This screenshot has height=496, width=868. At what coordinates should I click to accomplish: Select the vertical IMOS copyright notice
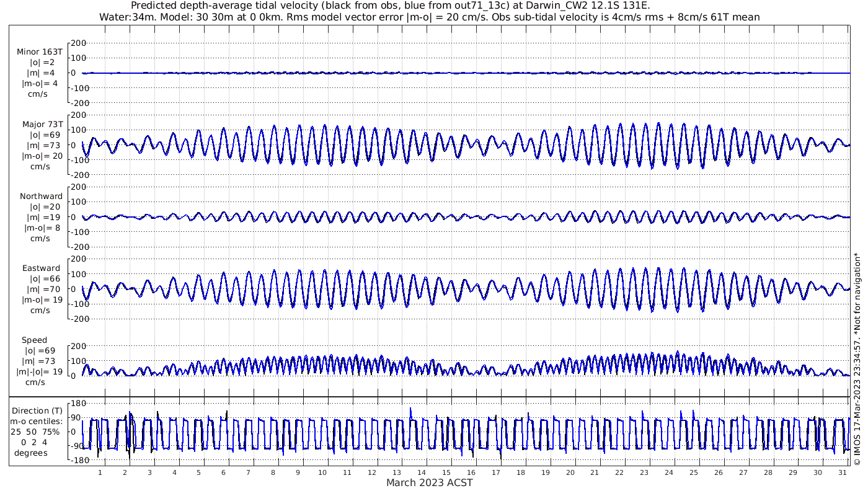[x=857, y=358]
